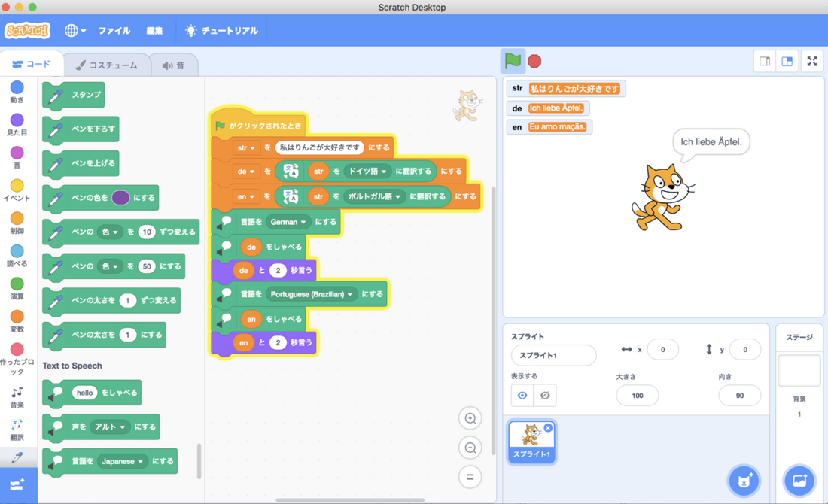
Task: Show the sprite using the open-eye toggle
Action: point(522,395)
